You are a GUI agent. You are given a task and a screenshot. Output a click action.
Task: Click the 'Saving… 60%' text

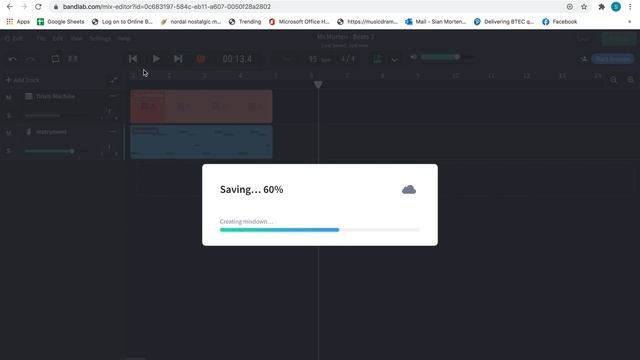[251, 189]
